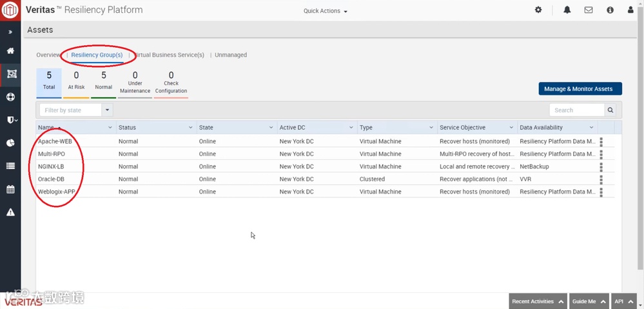This screenshot has width=644, height=309.
Task: Open NGINX-LB resiliency group
Action: [x=51, y=166]
